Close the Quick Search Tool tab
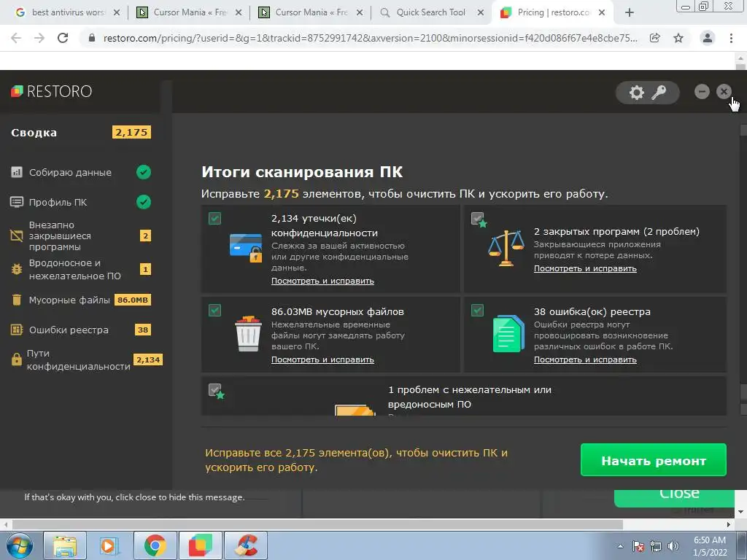Image resolution: width=747 pixels, height=560 pixels. 481,12
